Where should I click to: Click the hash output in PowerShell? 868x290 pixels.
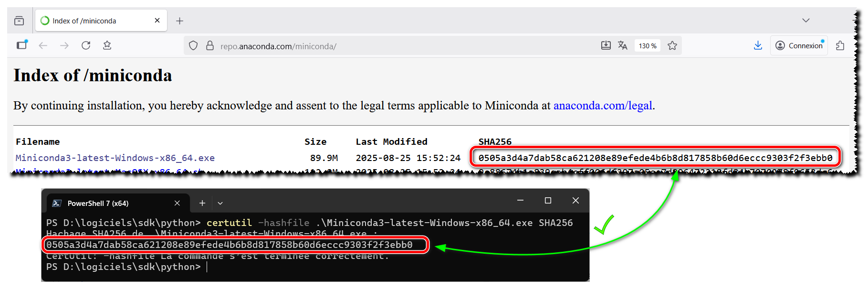click(x=229, y=245)
